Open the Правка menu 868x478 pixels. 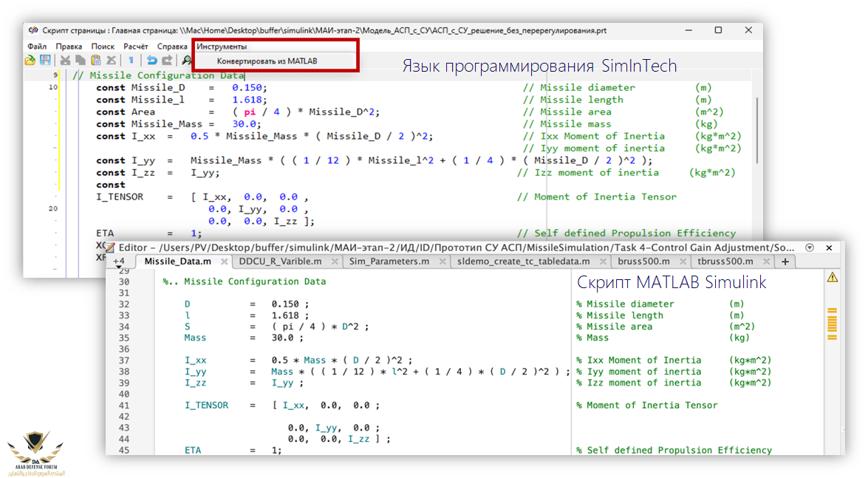pos(69,47)
